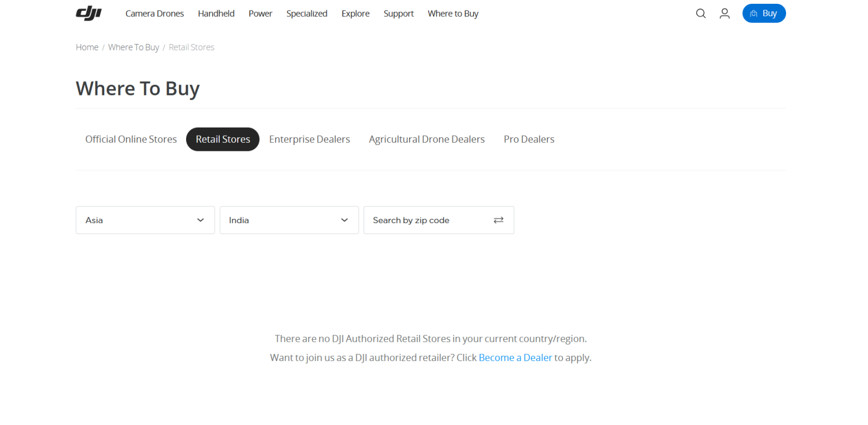Click Retail Stores breadcrumb text
Screen dimensions: 868x425
click(x=192, y=47)
